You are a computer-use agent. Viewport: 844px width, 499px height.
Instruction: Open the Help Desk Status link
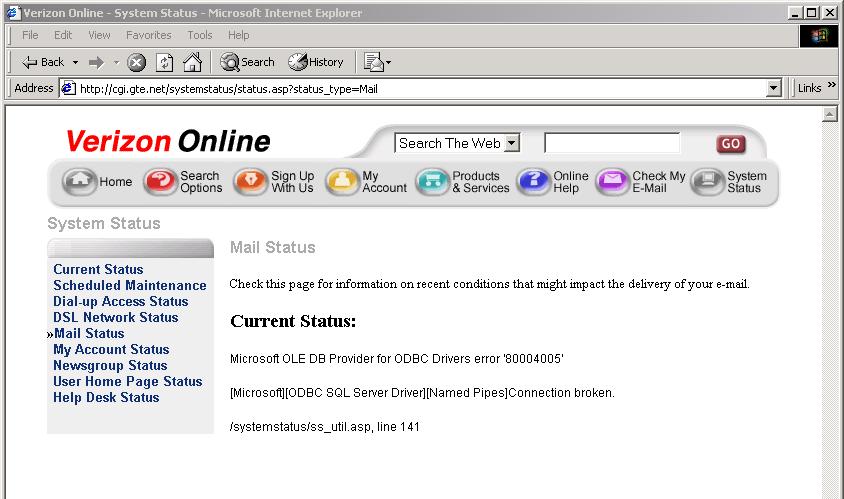click(106, 398)
